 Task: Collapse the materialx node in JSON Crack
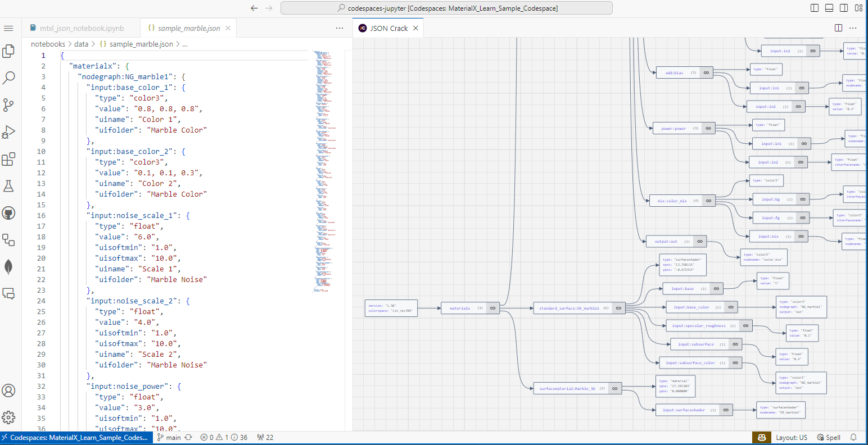click(x=493, y=308)
